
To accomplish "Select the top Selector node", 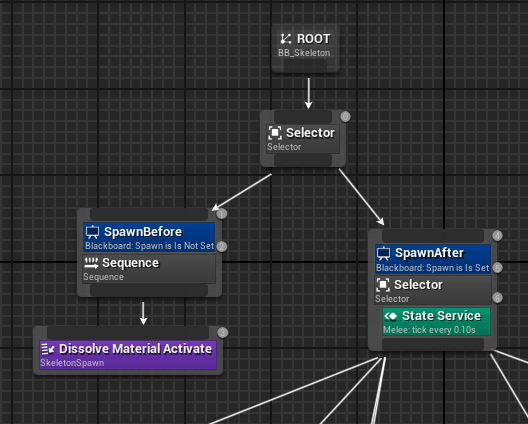I will [303, 139].
